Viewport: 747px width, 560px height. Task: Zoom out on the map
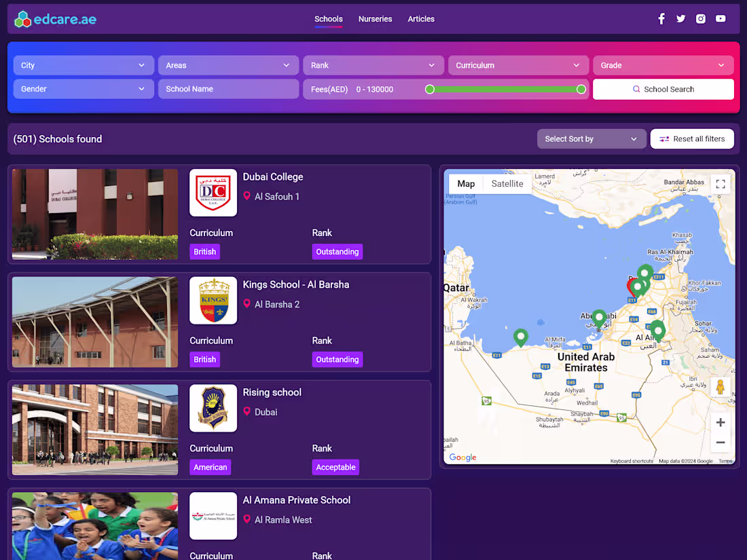[721, 443]
